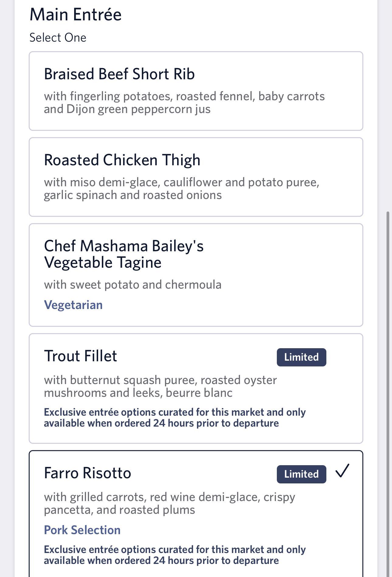392x577 pixels.
Task: Click the grilled carrots and pancetta description
Action: [169, 503]
